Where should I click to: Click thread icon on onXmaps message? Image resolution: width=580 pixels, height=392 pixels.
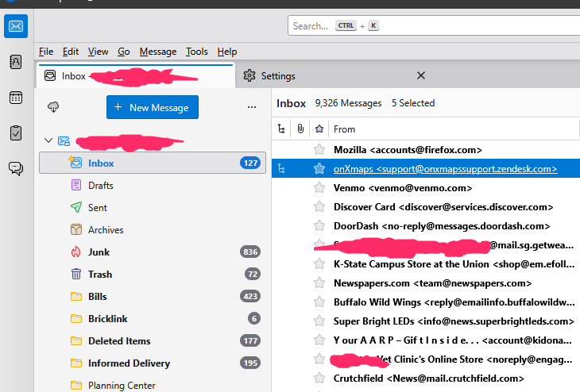[x=281, y=169]
